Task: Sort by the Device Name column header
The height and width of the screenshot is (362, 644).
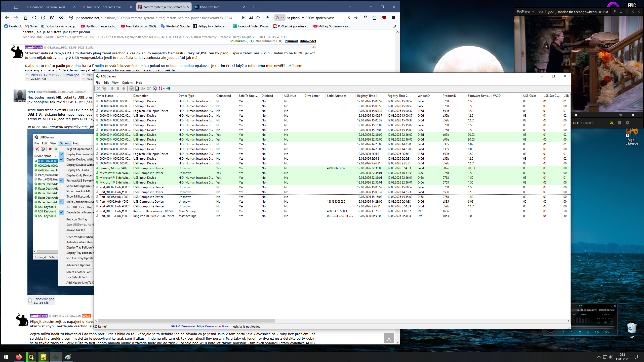Action: pyautogui.click(x=113, y=96)
